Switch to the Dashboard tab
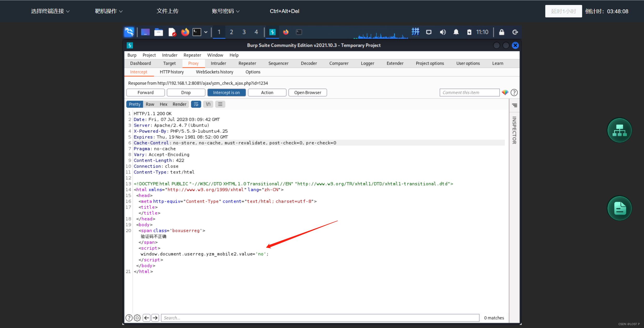This screenshot has height=328, width=644. (x=140, y=63)
